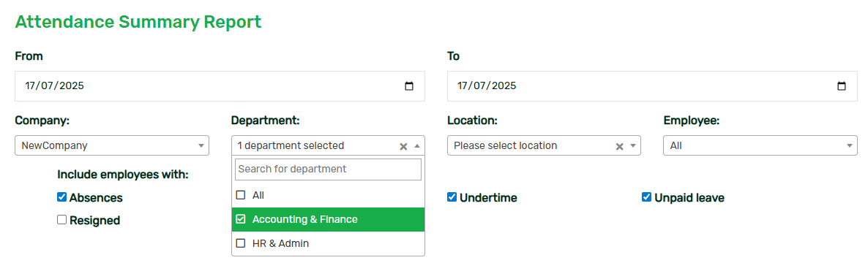This screenshot has width=868, height=263.
Task: Clear selected department with the x icon
Action: (403, 146)
